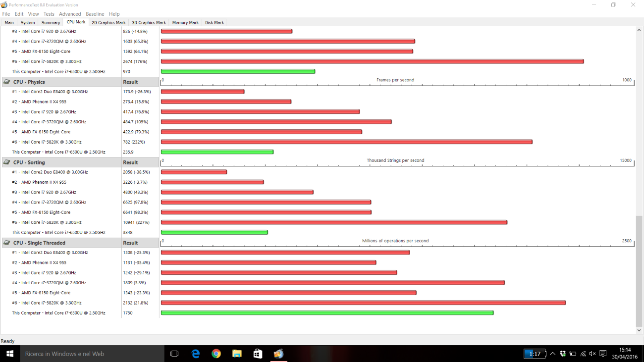The image size is (644, 362).
Task: Click the CPU - Physics section header
Action: [x=61, y=82]
